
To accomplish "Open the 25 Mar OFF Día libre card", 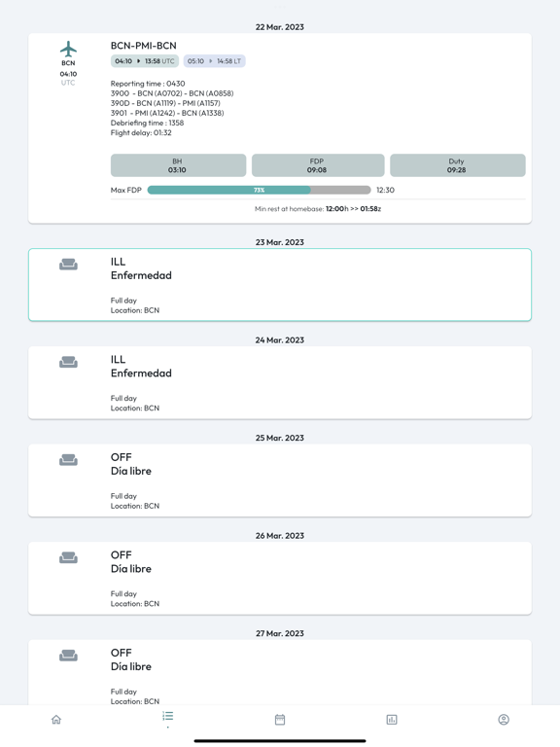I will click(280, 480).
